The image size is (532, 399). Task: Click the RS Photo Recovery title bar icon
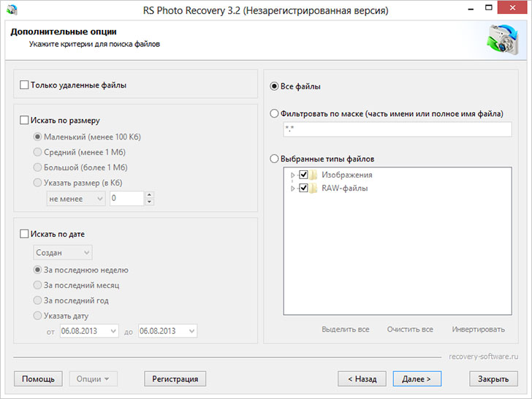tap(12, 9)
